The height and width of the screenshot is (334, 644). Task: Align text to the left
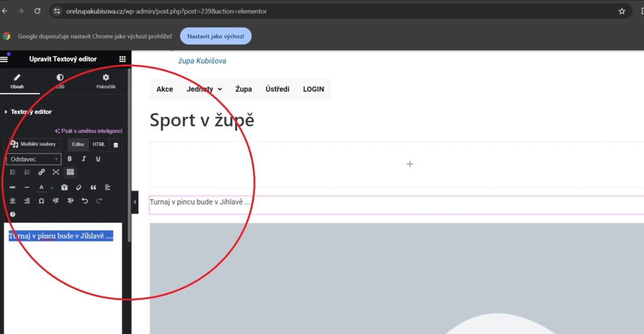(108, 187)
